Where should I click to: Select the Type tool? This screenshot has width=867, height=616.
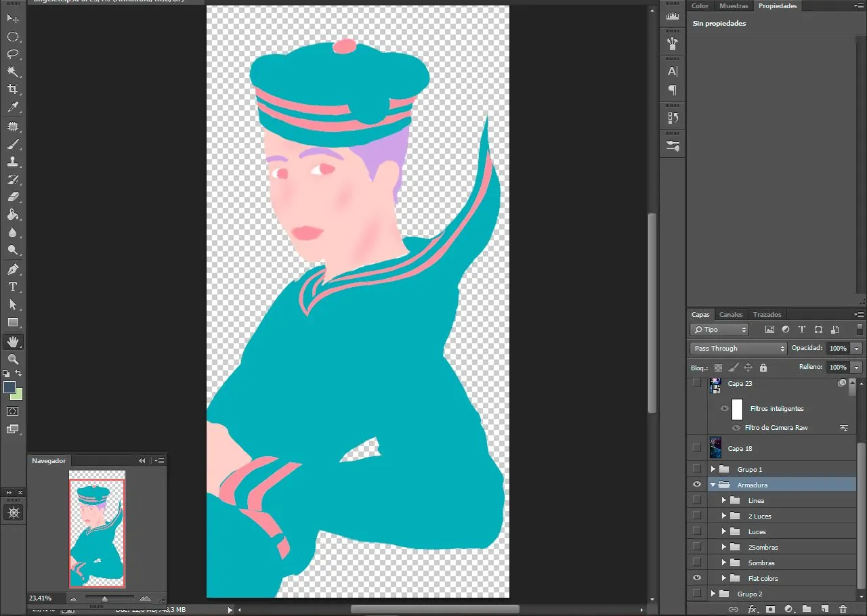[13, 288]
